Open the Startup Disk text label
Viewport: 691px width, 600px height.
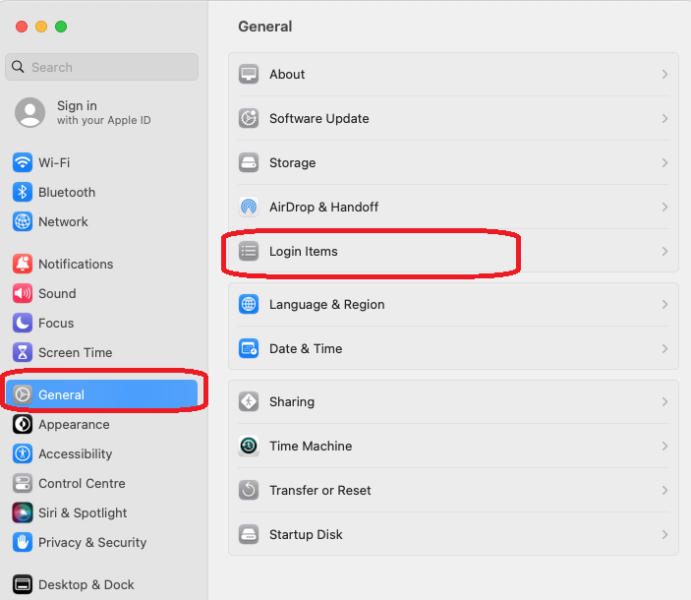click(x=306, y=534)
